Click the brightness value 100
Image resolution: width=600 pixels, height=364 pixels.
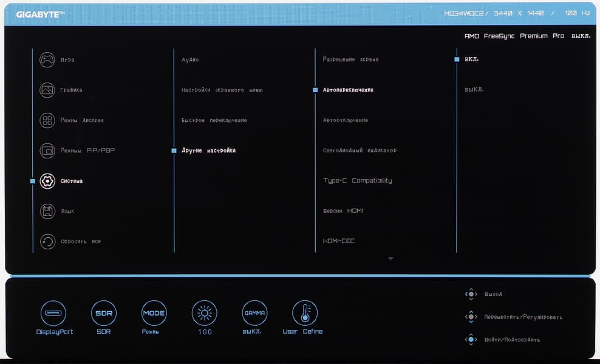coord(205,332)
